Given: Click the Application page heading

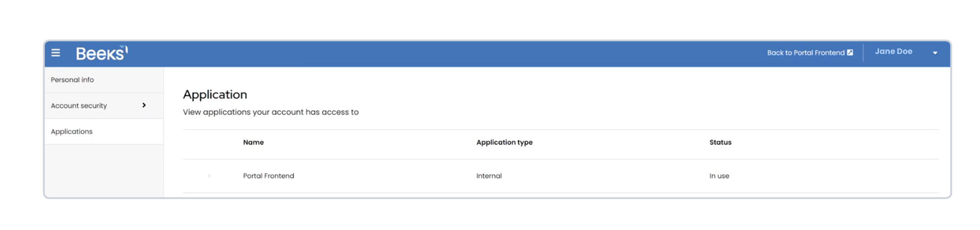Looking at the screenshot, I should click(x=215, y=94).
